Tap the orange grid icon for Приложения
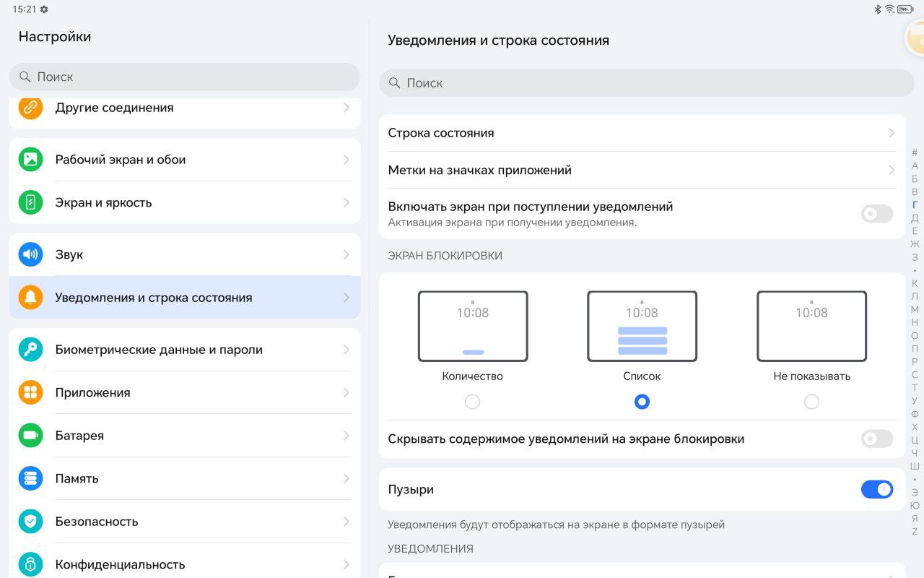Screen dimensions: 924x578 [30, 392]
